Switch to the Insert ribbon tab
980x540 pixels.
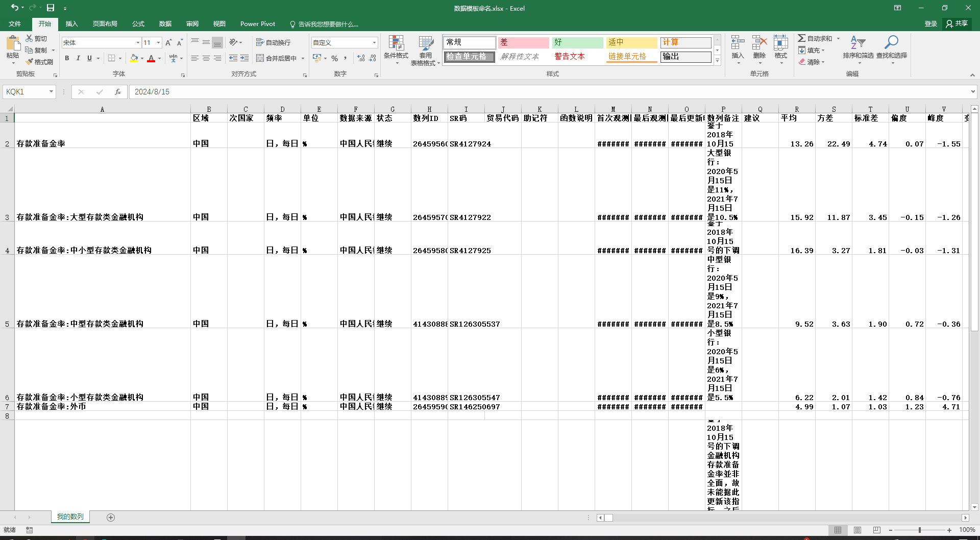pos(71,24)
